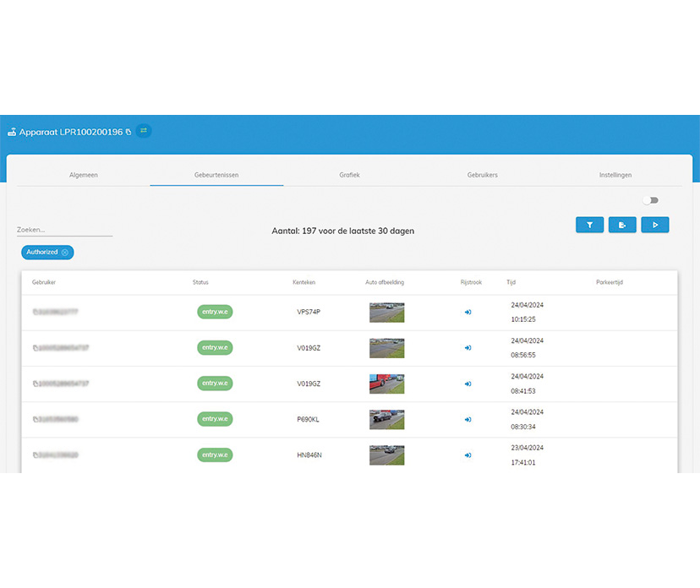Viewport: 700px width, 588px height.
Task: Click lane entry icon for HN846N row
Action: (x=468, y=455)
